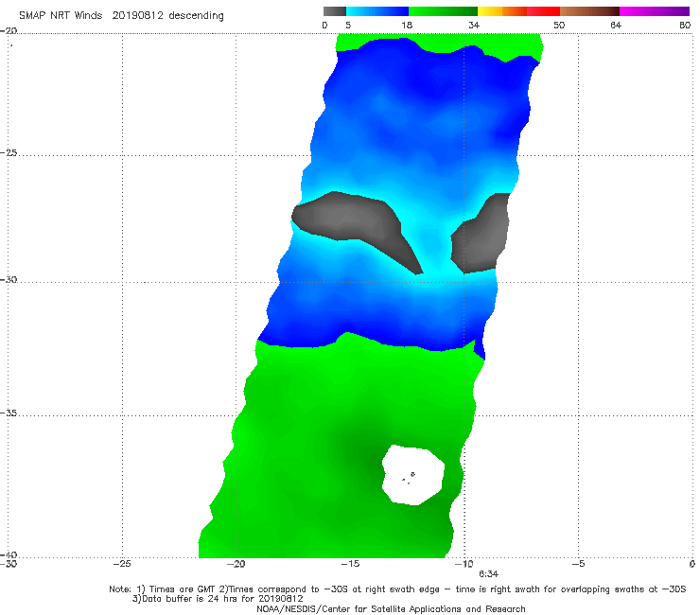700x615 pixels.
Task: Click the note line starting 'Note: 1) Times are GMT'
Action: click(397, 589)
